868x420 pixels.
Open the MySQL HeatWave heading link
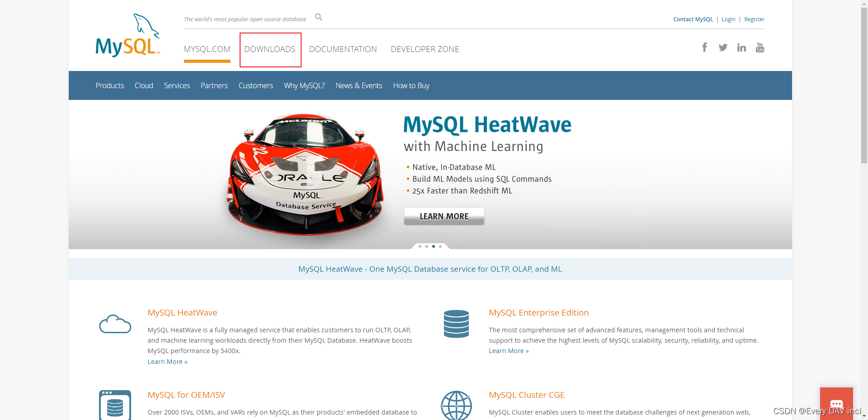tap(182, 312)
